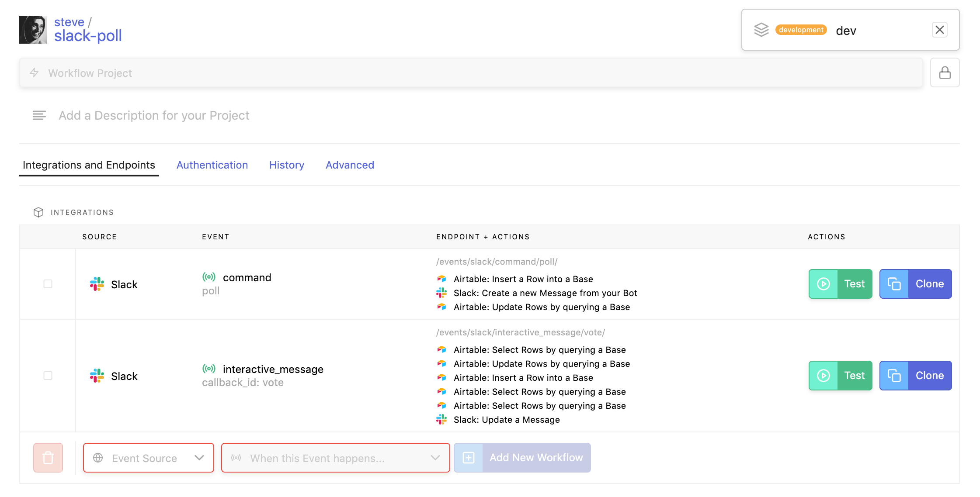Viewport: 980px width, 497px height.
Task: Test the poll command workflow
Action: [x=840, y=284]
